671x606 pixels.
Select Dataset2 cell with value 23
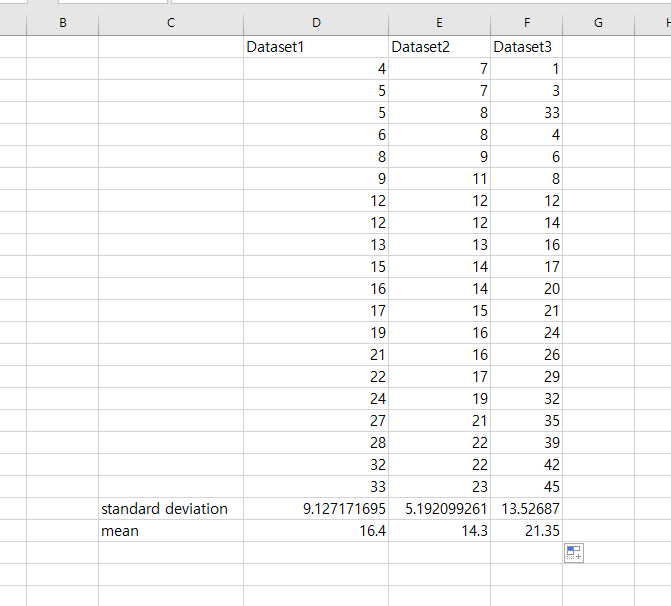click(439, 487)
